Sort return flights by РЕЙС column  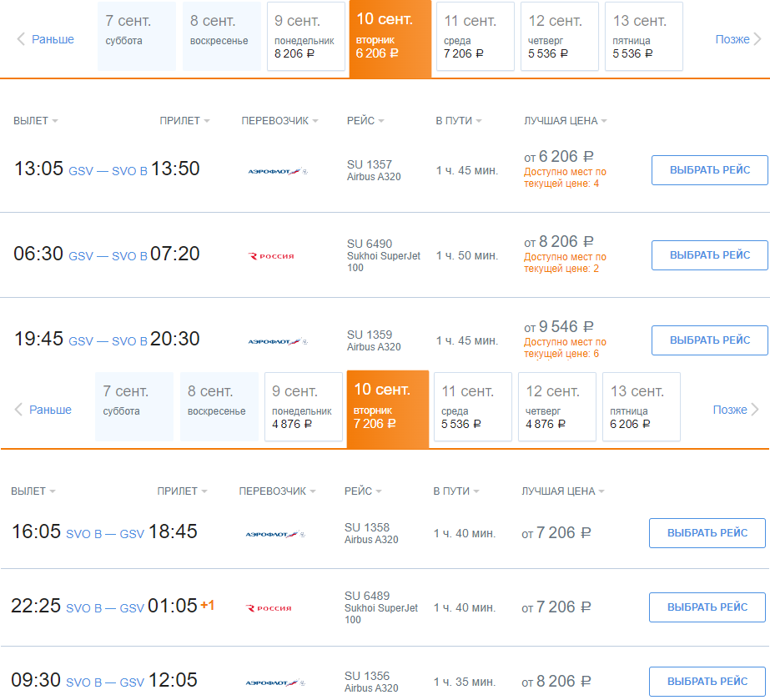363,491
